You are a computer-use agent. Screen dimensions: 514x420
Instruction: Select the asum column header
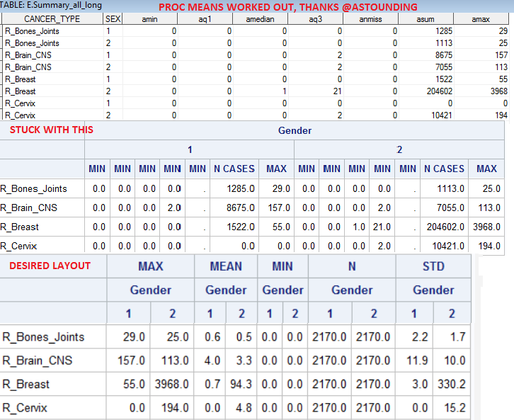pyautogui.click(x=426, y=19)
